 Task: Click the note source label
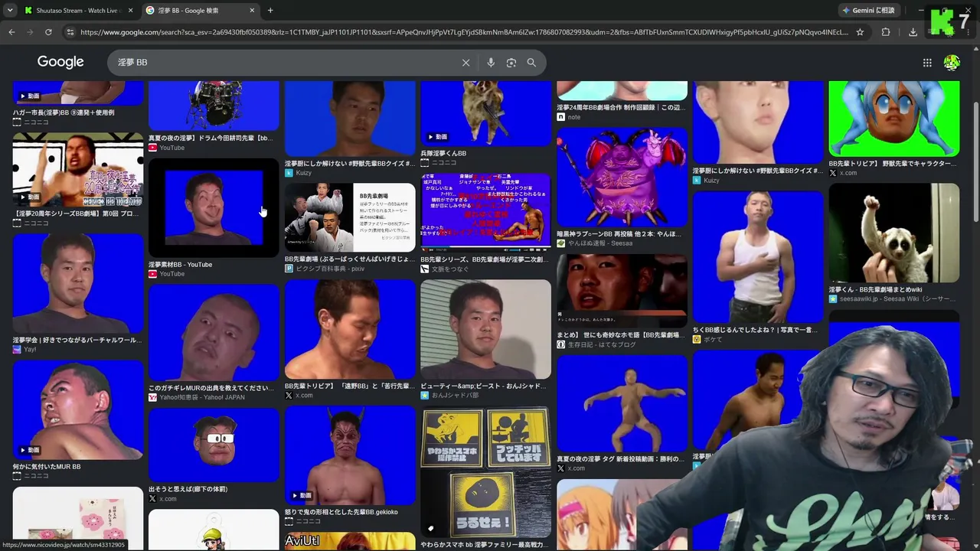(x=573, y=117)
